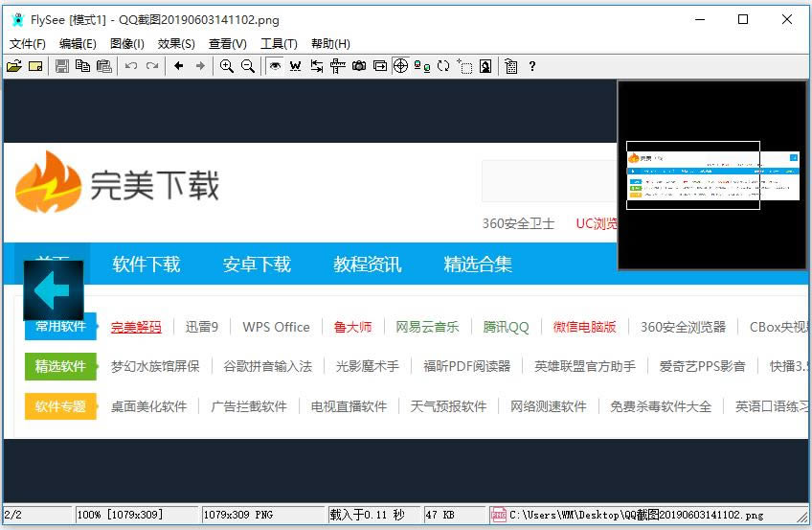Open the 图像(I) menu
812x530 pixels.
click(x=126, y=44)
